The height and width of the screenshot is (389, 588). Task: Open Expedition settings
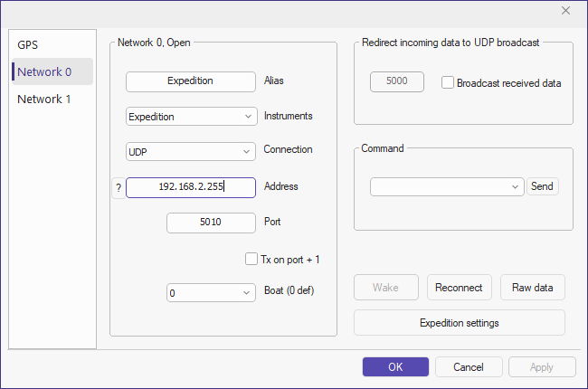pos(459,323)
